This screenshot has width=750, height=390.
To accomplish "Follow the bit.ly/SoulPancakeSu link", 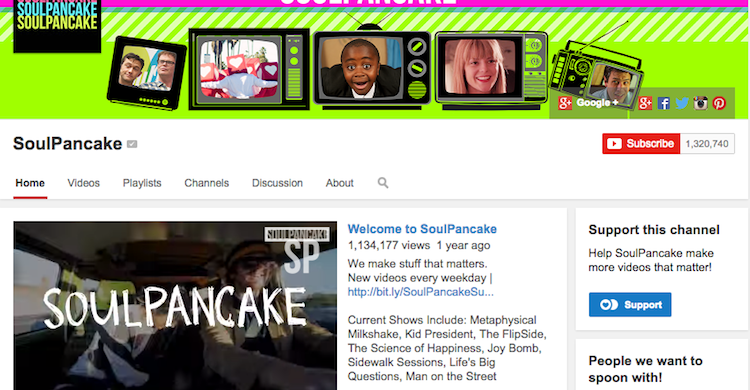I will coord(420,292).
